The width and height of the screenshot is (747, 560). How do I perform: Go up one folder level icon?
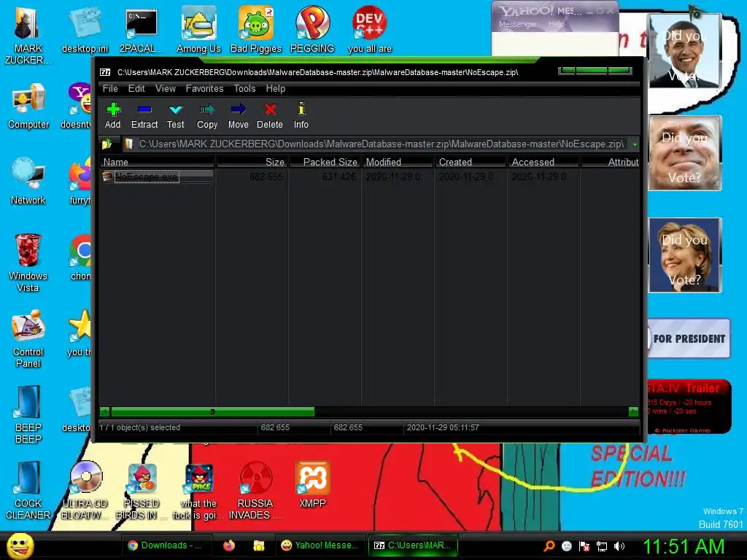tap(107, 144)
